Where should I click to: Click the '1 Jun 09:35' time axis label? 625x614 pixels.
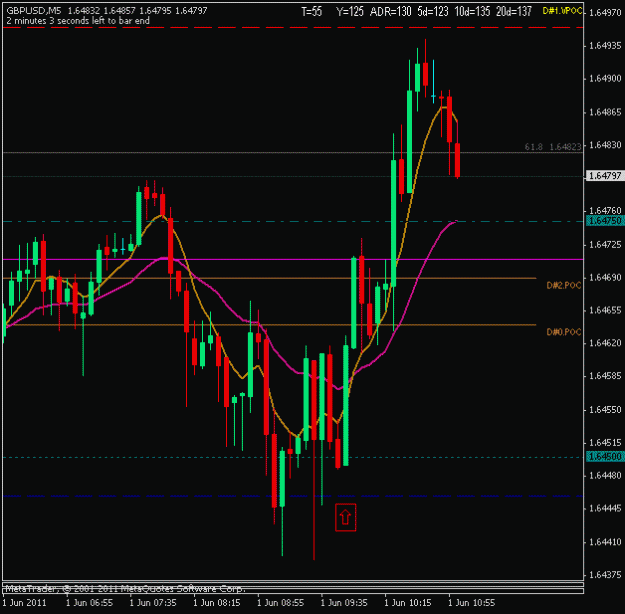pyautogui.click(x=344, y=602)
